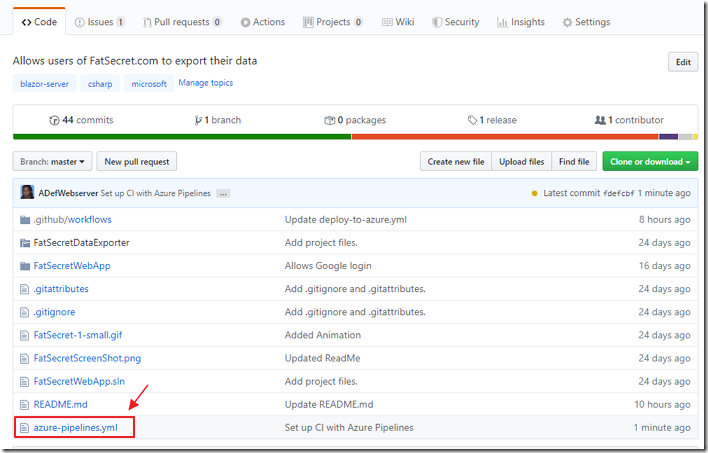Switch to Pull requests tab
Viewport: 708px width, 453px height.
click(x=182, y=22)
